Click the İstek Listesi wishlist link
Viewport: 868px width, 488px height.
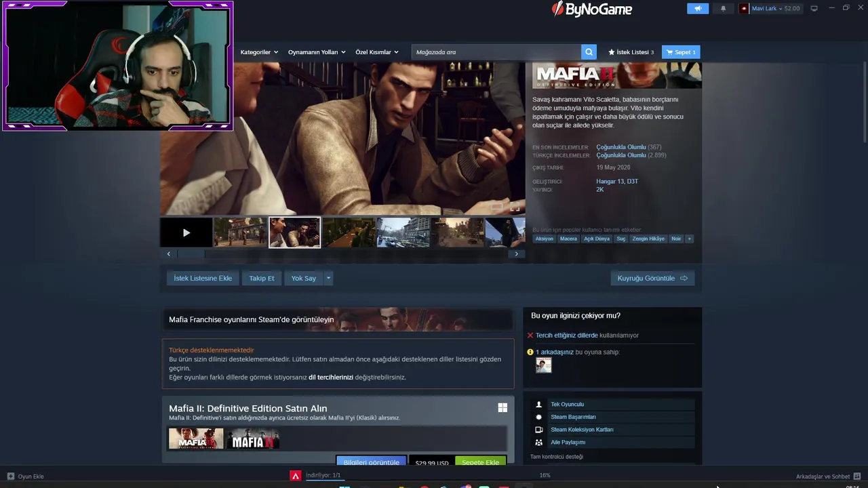(631, 52)
